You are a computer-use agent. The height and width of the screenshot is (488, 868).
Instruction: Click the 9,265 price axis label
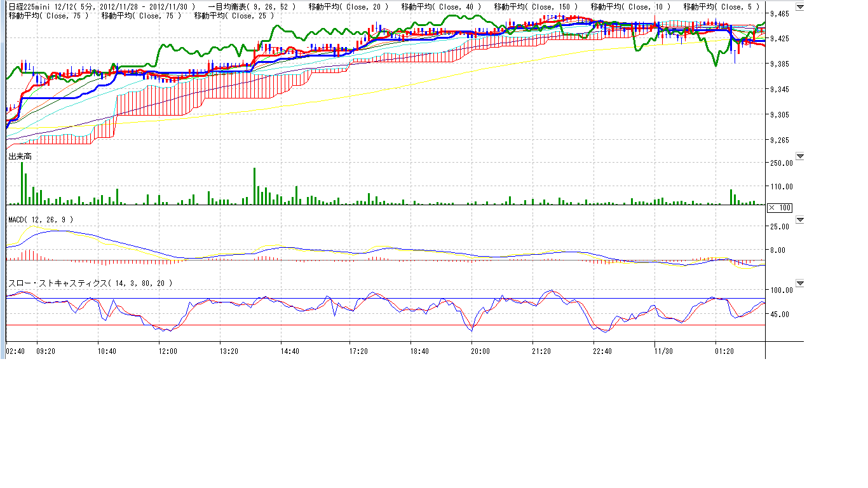[778, 140]
